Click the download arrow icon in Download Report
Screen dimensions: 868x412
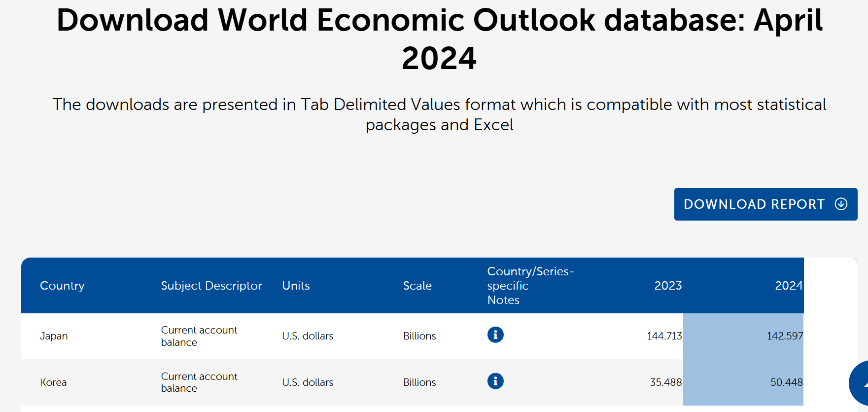coord(841,204)
